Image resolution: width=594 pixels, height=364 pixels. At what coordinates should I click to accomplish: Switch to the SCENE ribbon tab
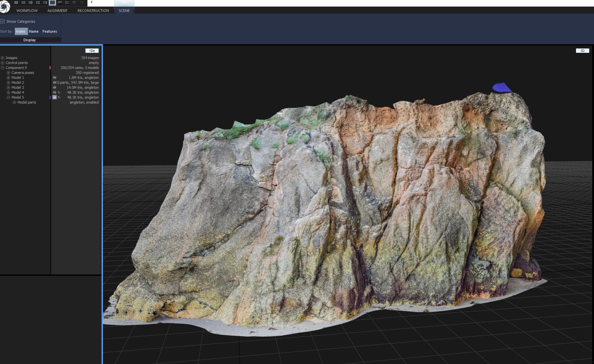click(x=124, y=11)
